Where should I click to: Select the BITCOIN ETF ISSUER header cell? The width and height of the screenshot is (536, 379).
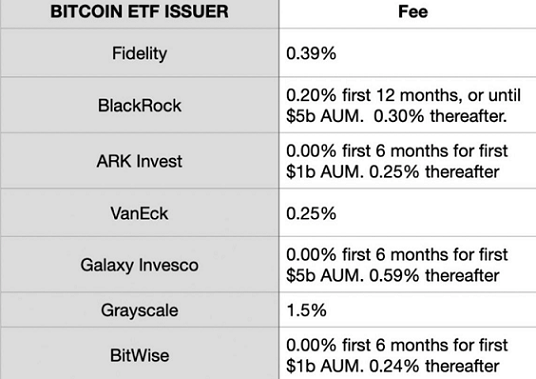139,14
